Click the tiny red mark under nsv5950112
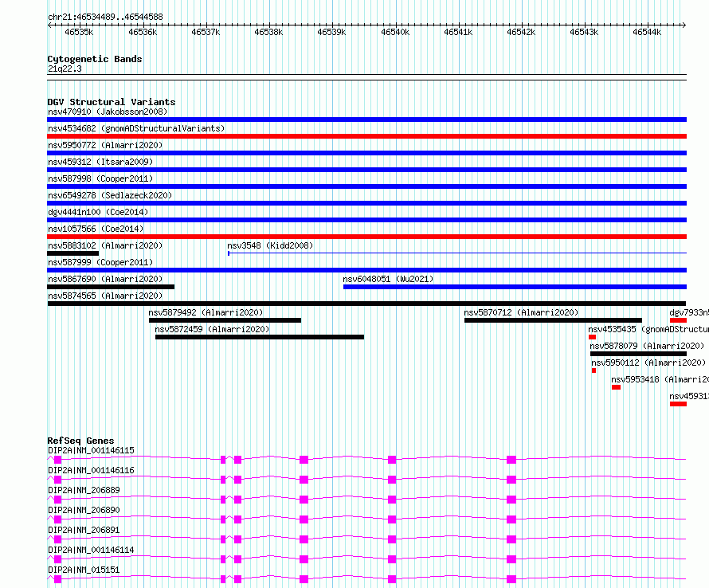Image resolution: width=709 pixels, height=588 pixels. 593,370
